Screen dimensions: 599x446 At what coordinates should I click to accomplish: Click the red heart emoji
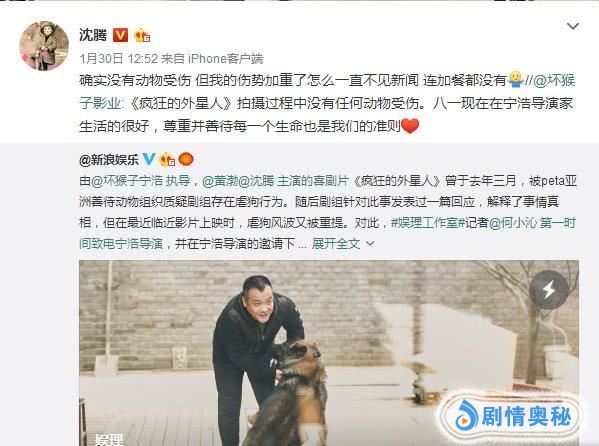click(410, 125)
